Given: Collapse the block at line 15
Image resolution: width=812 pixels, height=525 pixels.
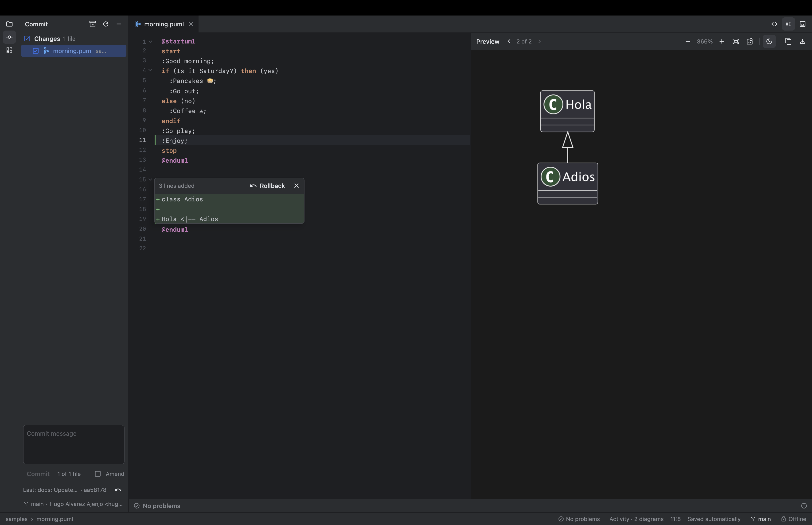Looking at the screenshot, I should (x=150, y=179).
